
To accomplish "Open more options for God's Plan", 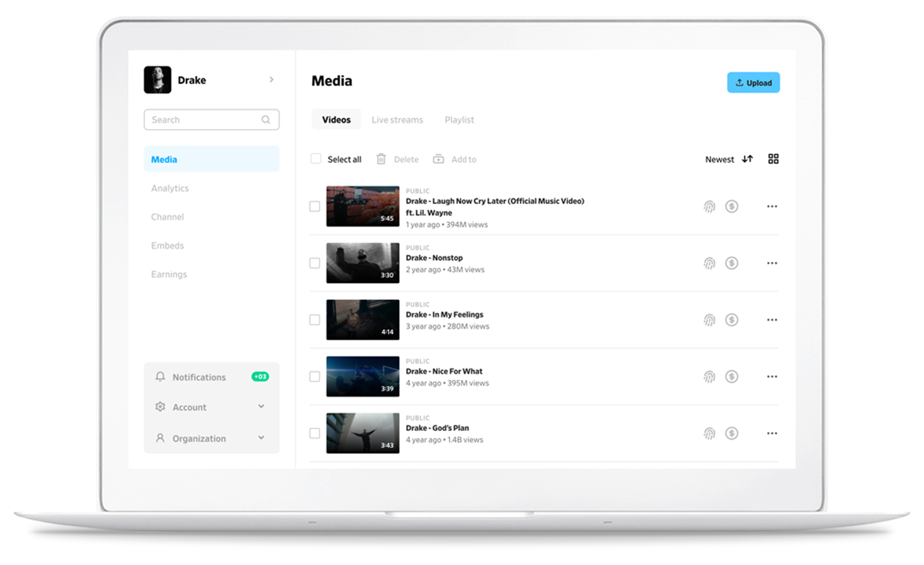I will pos(772,433).
